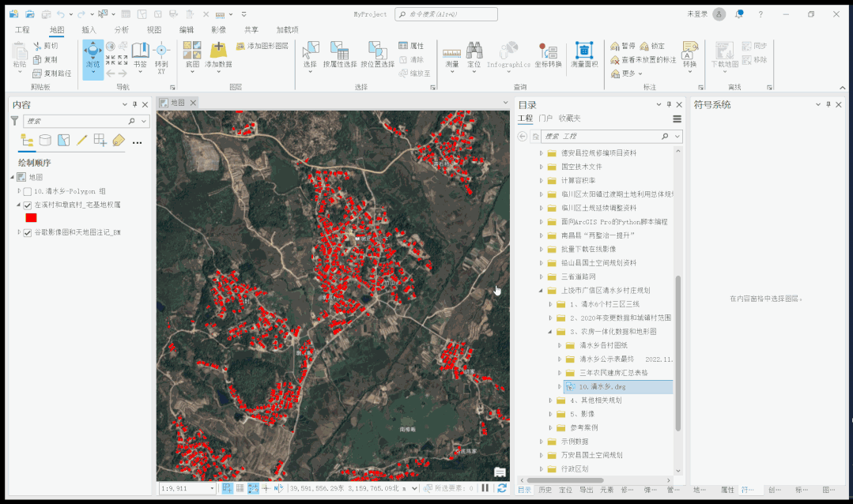Screen dimensions: 853x504
Task: Open 按位置选择 select by location
Action: 378,55
